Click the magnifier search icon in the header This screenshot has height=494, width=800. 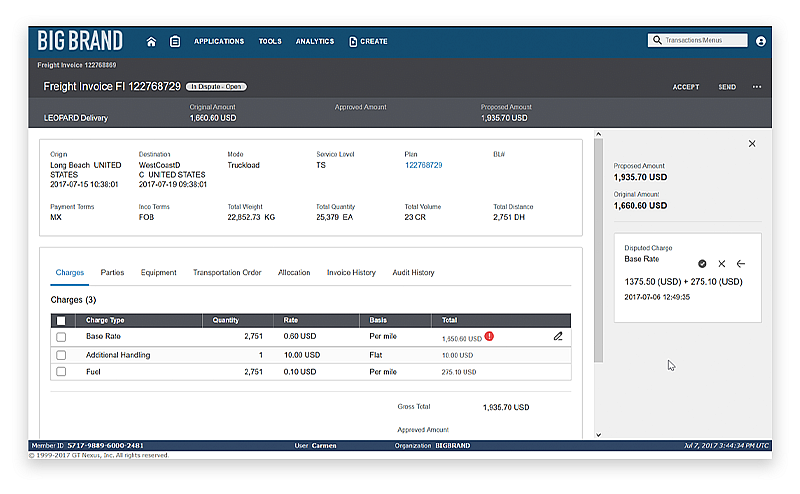click(657, 40)
